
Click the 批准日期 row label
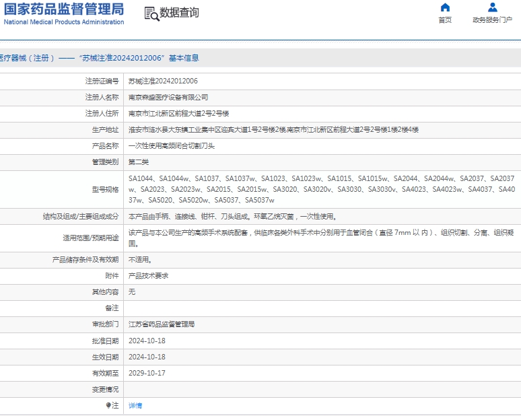point(105,341)
